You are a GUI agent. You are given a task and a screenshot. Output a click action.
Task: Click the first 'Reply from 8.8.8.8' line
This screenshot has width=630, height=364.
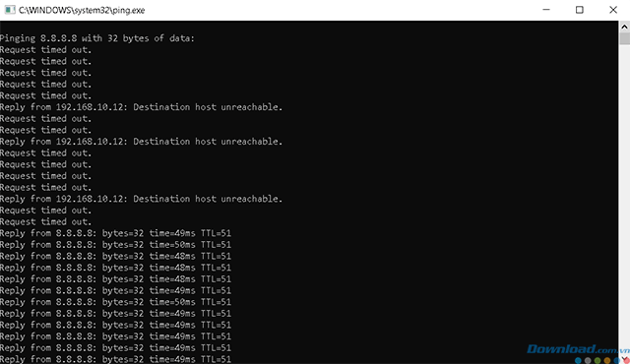(116, 233)
